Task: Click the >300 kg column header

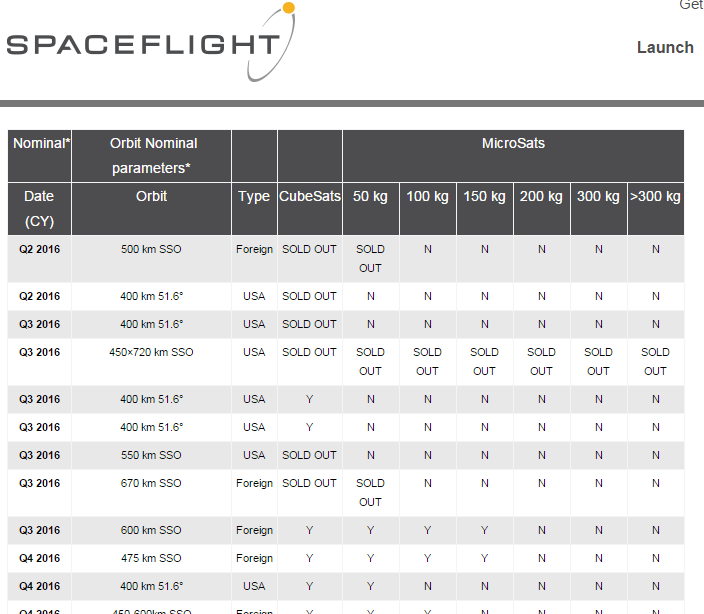Action: 656,209
